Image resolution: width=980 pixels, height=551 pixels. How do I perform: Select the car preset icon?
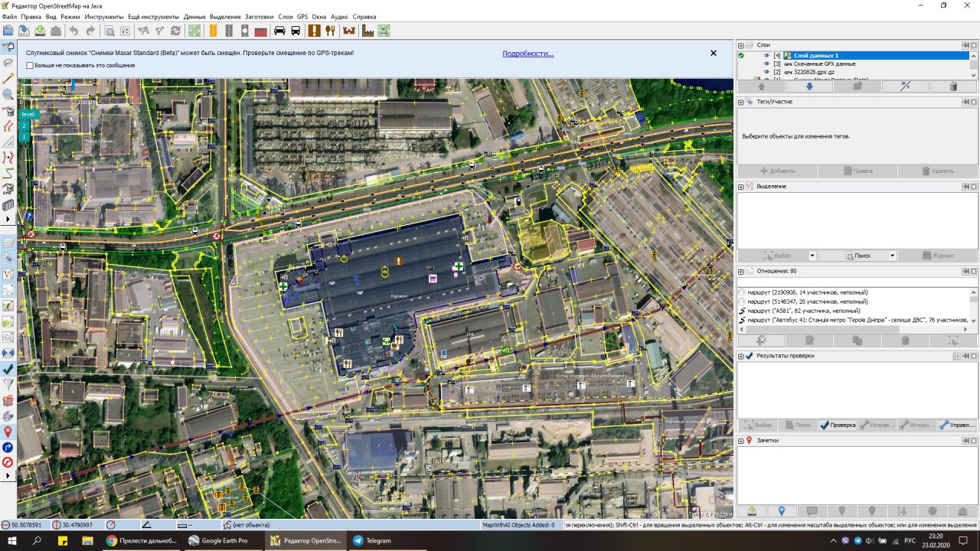pyautogui.click(x=279, y=31)
